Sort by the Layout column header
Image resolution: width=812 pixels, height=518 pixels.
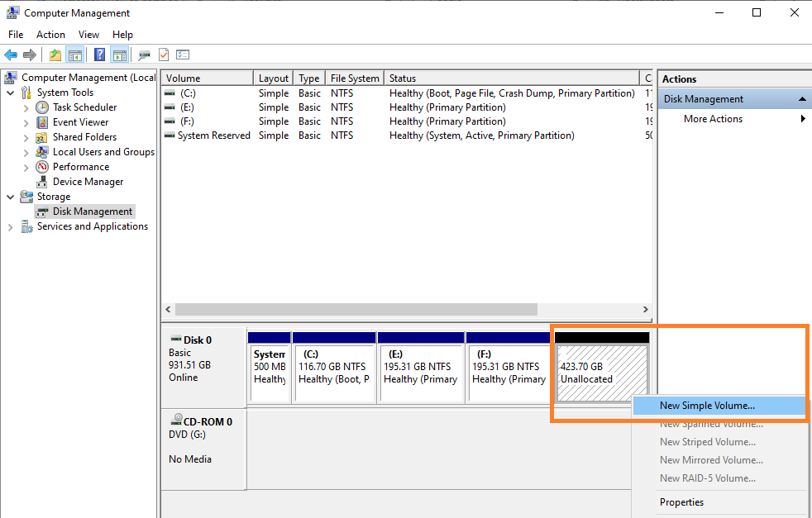274,78
